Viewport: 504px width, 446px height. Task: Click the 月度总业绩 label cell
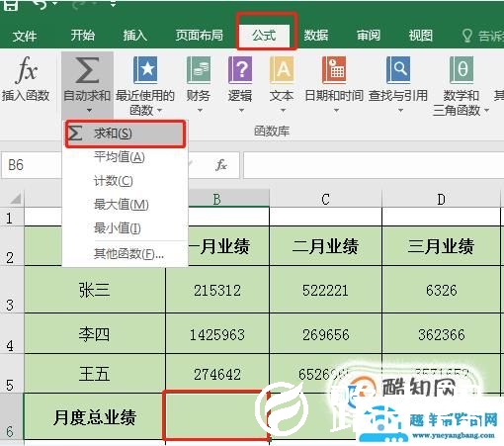[95, 416]
